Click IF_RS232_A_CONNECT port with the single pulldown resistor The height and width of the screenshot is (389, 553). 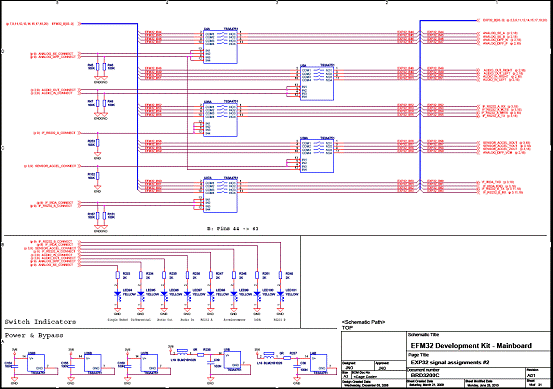point(56,133)
